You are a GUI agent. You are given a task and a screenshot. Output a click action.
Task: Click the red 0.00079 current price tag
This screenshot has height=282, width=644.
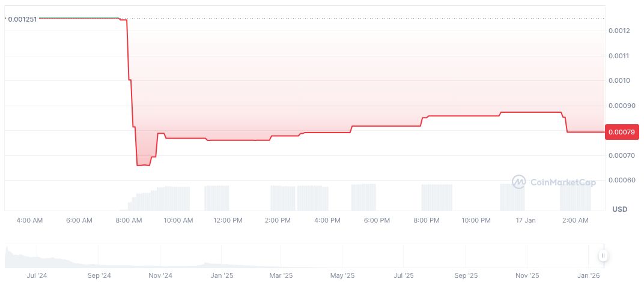[622, 132]
